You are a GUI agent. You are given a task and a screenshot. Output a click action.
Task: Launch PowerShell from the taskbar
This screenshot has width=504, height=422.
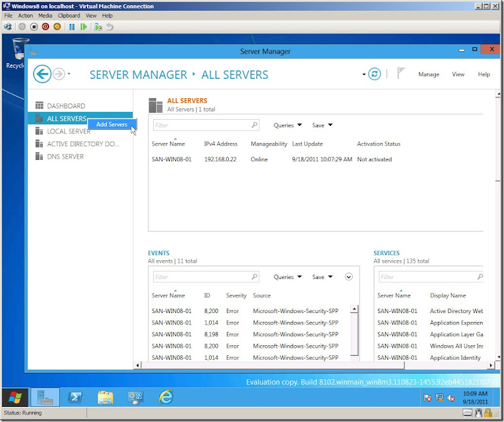[76, 397]
